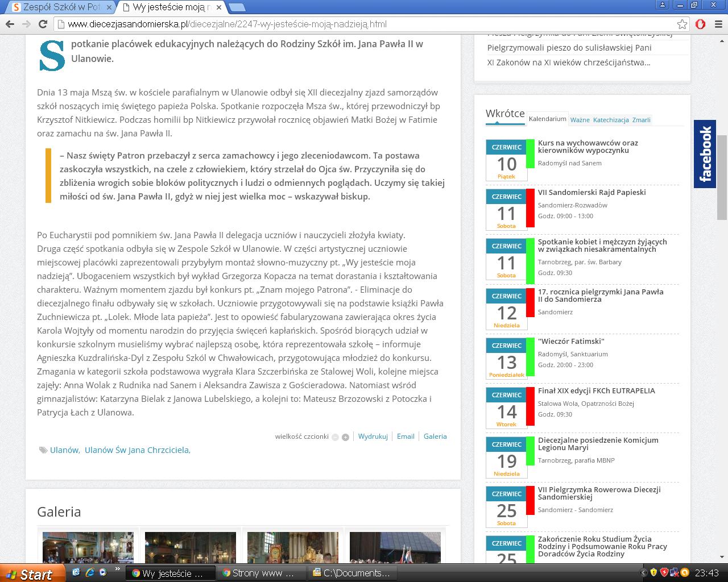Viewport: 728px width, 582px height.
Task: Open the first Galeria photo thumbnail
Action: click(88, 547)
